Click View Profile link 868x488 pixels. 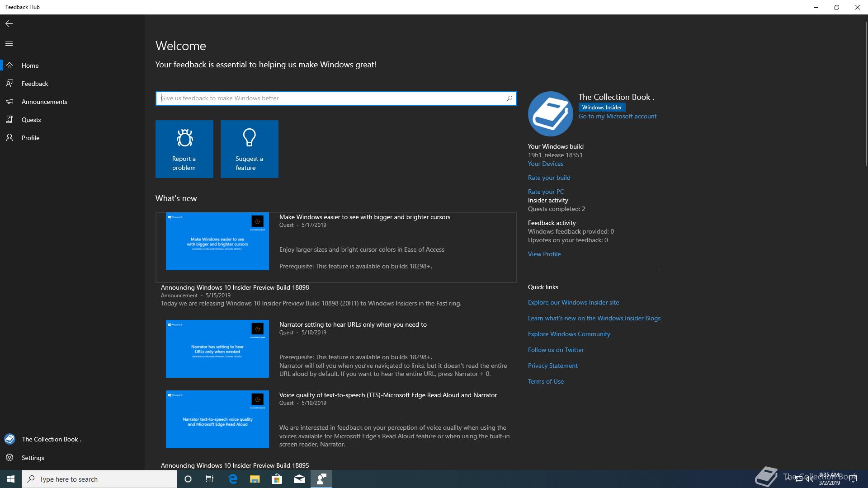tap(544, 254)
